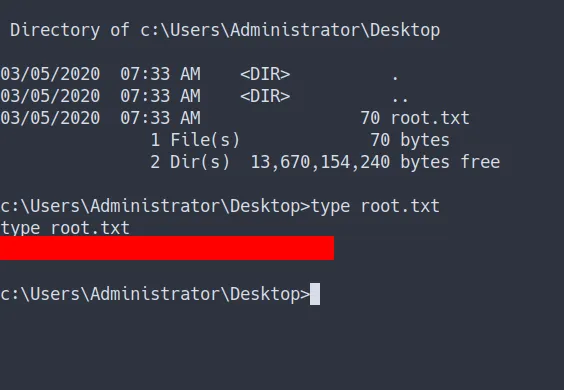Click second <DIR> entry for parent directory
The image size is (564, 390).
click(x=265, y=96)
